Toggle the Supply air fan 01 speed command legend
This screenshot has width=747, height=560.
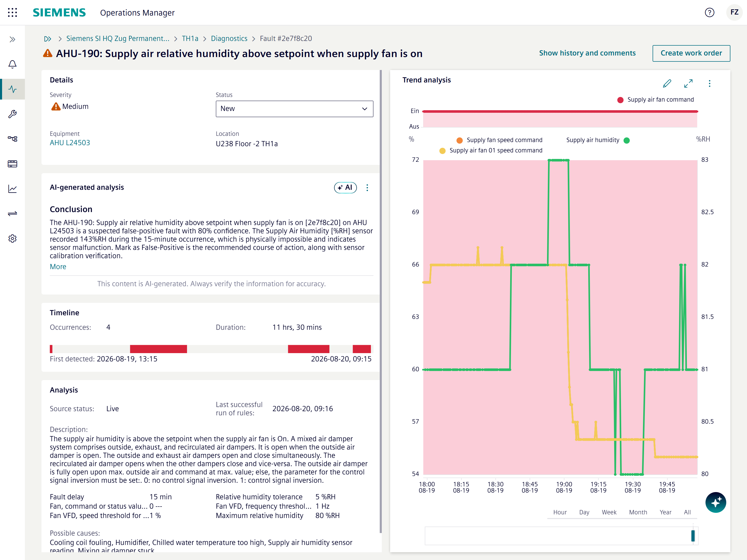click(491, 151)
